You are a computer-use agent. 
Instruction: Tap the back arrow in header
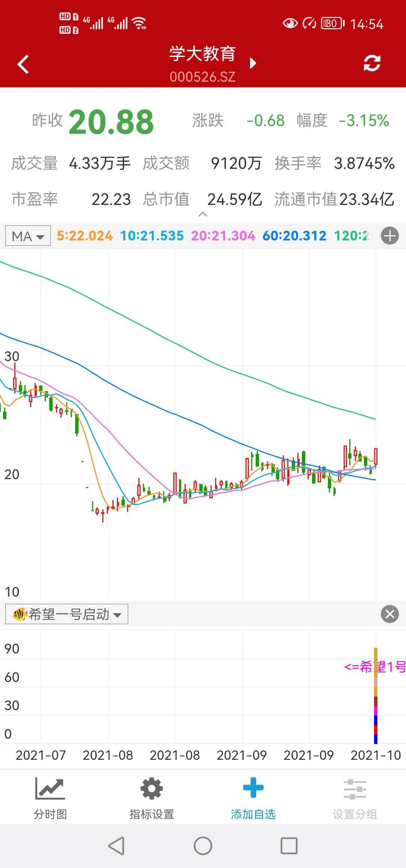point(23,64)
